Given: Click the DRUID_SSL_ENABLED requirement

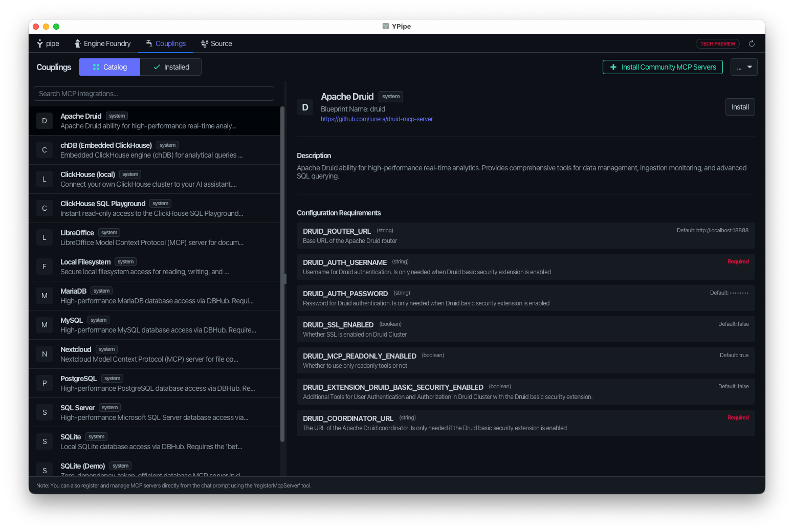Looking at the screenshot, I should (525, 329).
